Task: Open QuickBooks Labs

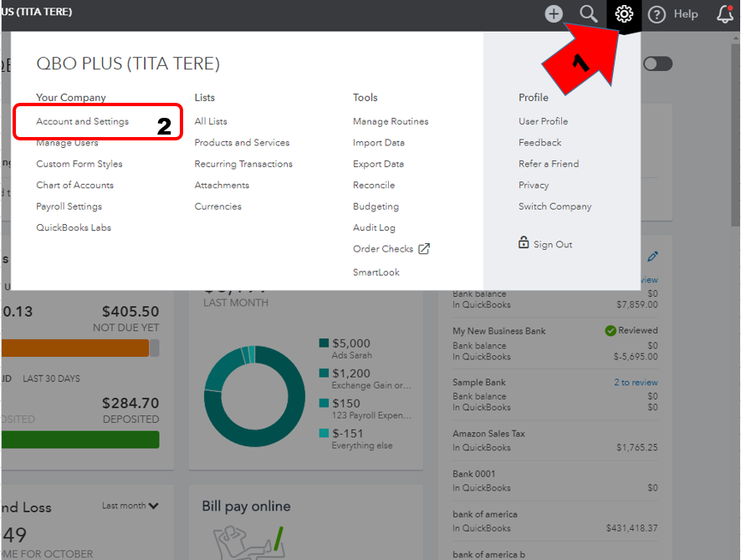Action: pyautogui.click(x=74, y=227)
